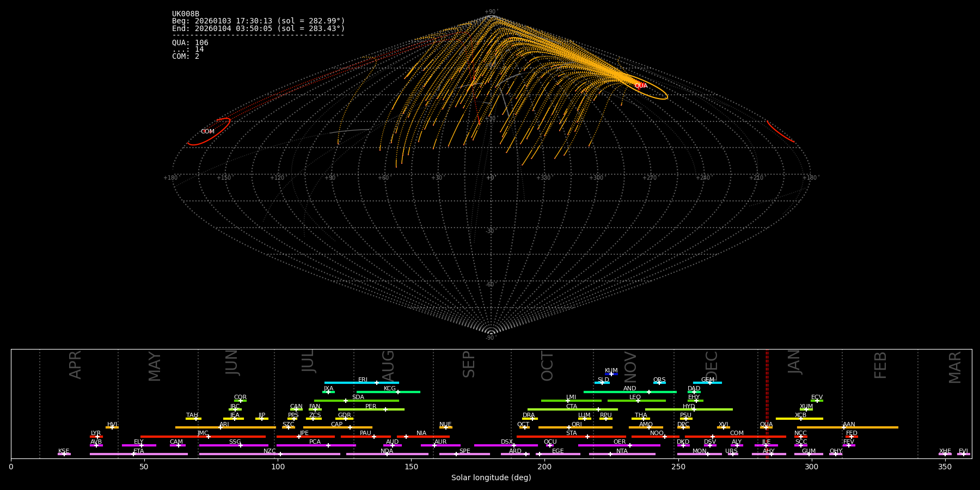Select the red dashed current-date line
The width and height of the screenshot is (980, 490).
767,403
